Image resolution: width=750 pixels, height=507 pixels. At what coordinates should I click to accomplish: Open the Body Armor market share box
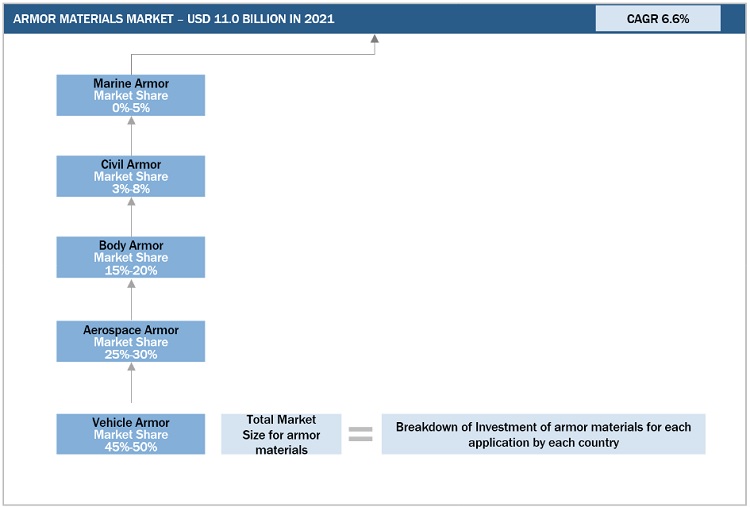tap(130, 257)
